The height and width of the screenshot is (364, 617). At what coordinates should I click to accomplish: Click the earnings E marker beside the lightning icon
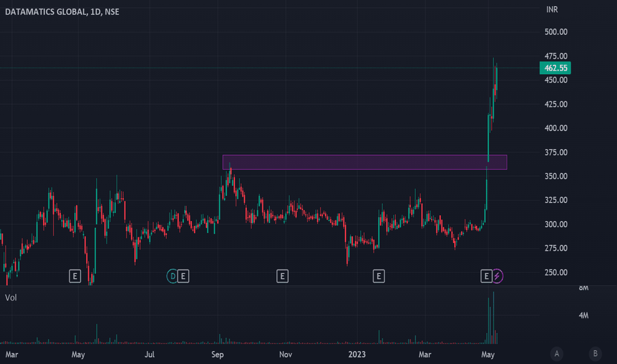pyautogui.click(x=487, y=276)
